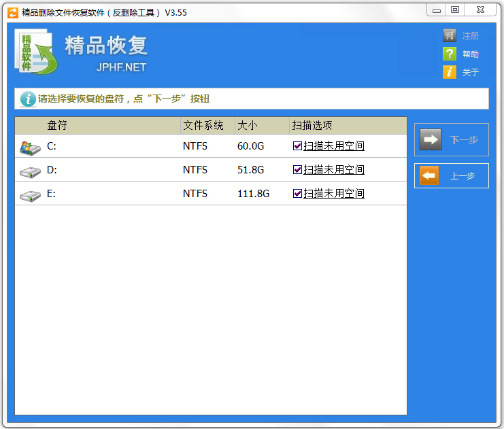Image resolution: width=504 pixels, height=429 pixels.
Task: Click the blue info icon in the hint bar
Action: pos(28,99)
